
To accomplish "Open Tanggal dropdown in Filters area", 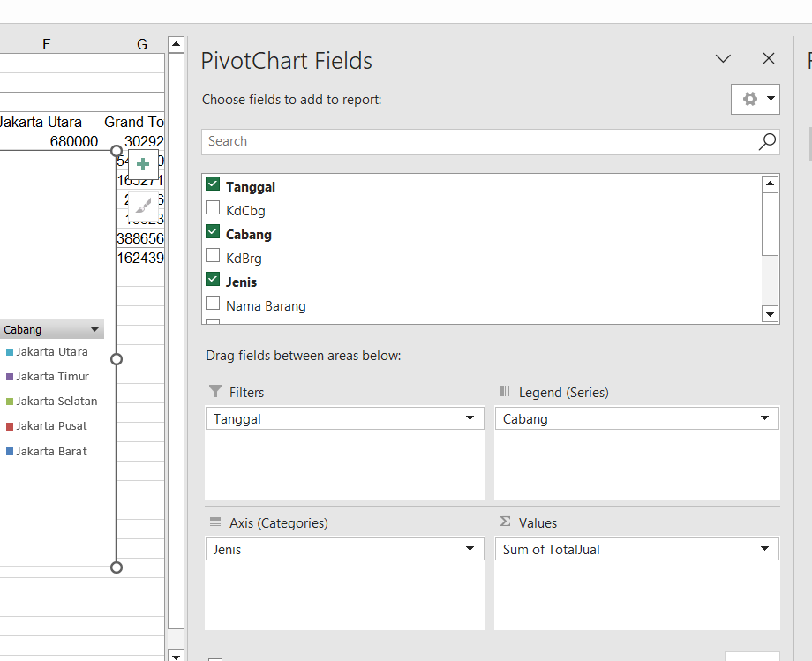I will [x=470, y=419].
